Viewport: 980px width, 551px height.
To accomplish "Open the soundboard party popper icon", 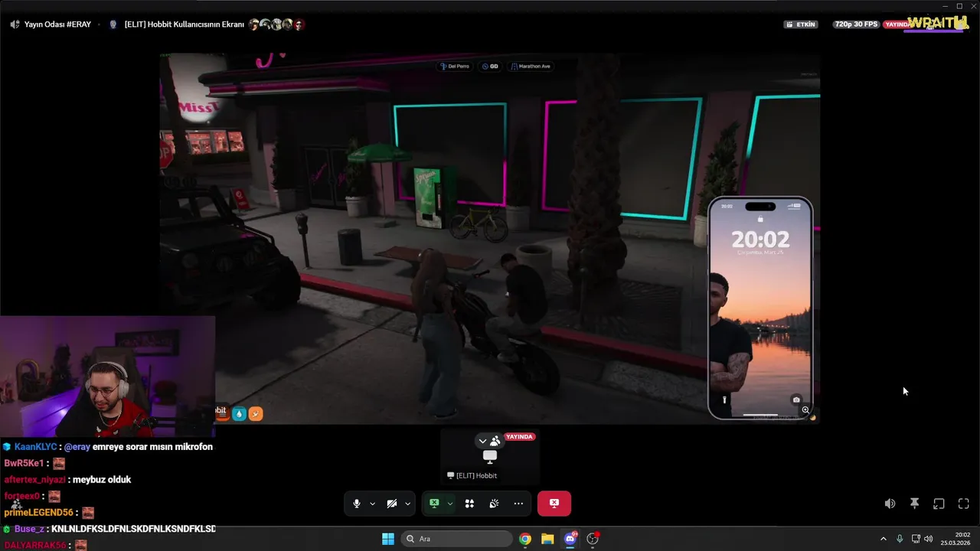I will (x=494, y=504).
